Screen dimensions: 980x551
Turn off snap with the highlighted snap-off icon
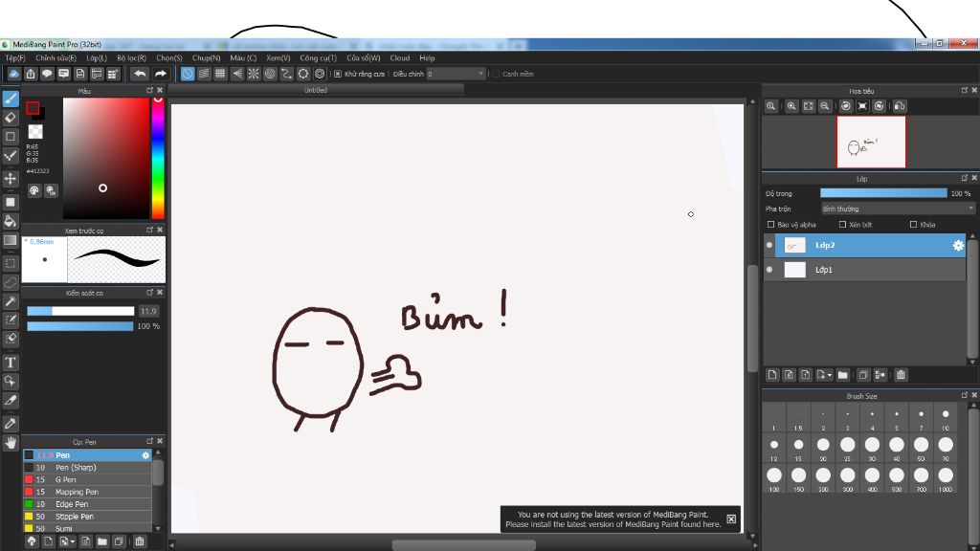point(188,74)
